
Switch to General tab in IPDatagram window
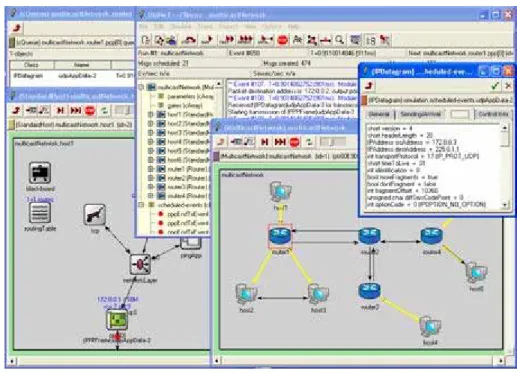point(379,114)
